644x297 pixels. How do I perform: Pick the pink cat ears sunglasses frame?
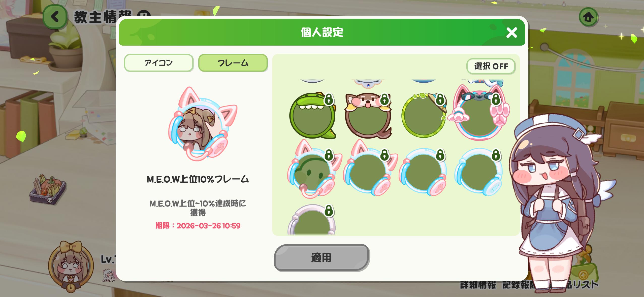[479, 113]
